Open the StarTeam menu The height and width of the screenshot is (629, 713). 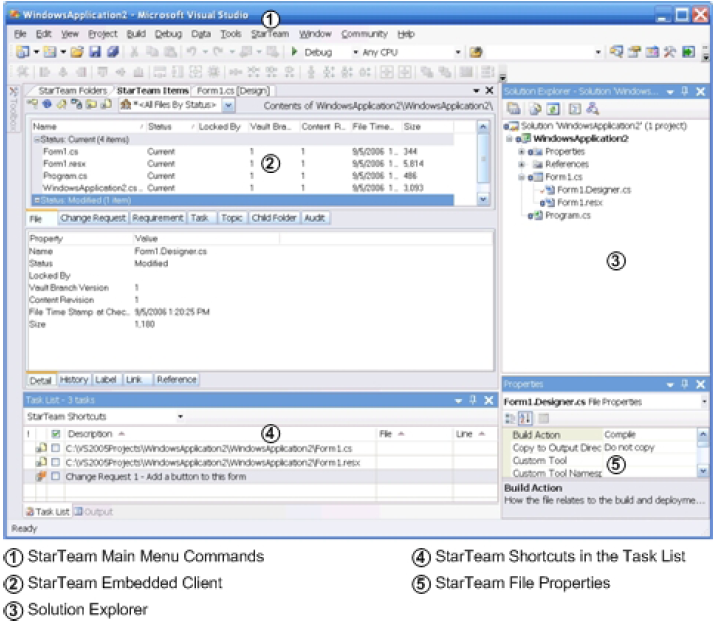point(270,34)
